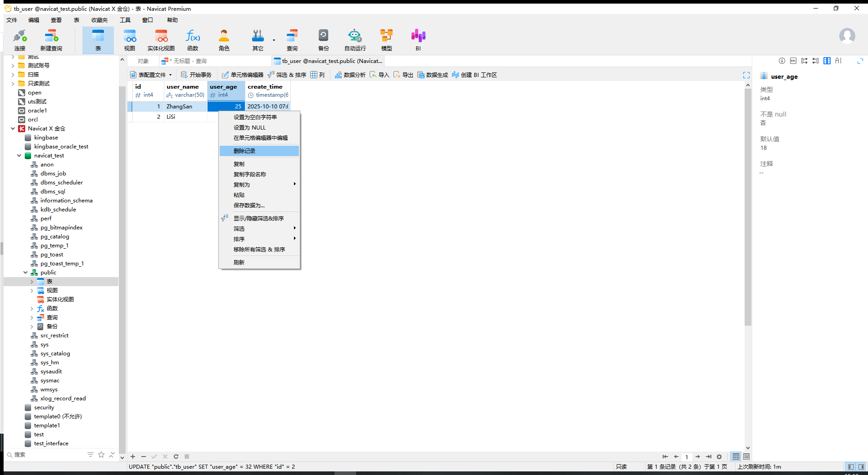868x475 pixels.
Task: Click the 搜索 search field
Action: tap(45, 455)
